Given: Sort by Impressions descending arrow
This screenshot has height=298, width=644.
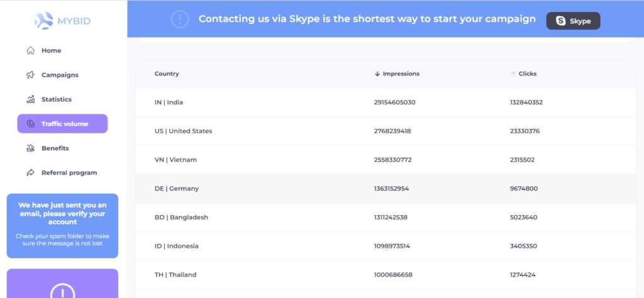Looking at the screenshot, I should [377, 74].
